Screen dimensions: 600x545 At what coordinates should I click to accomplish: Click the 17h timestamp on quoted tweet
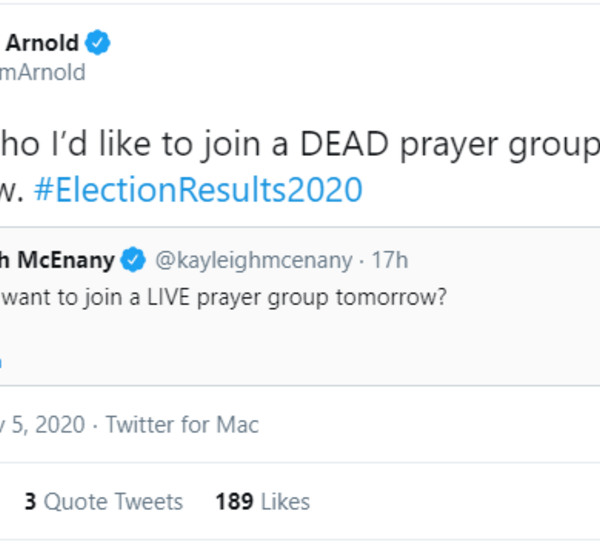pos(389,261)
